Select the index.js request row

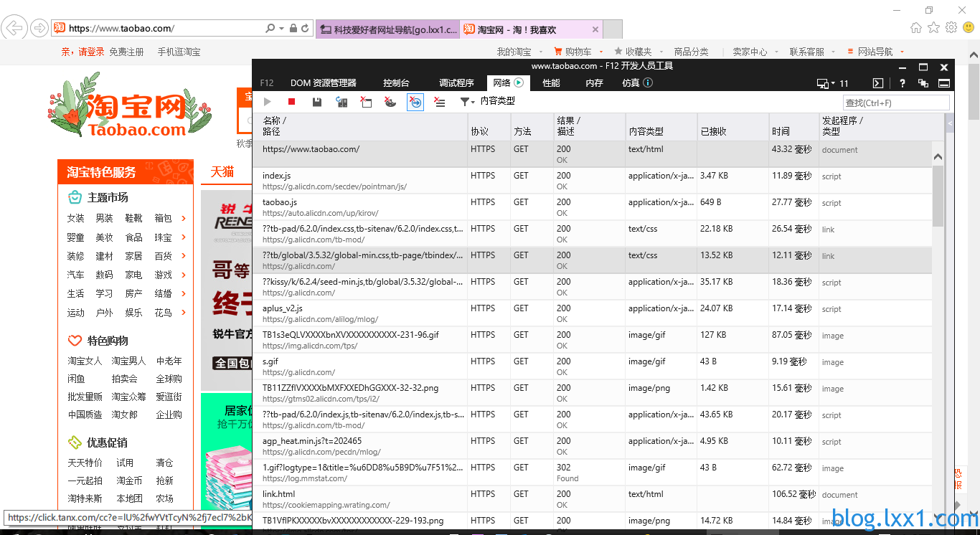click(592, 181)
